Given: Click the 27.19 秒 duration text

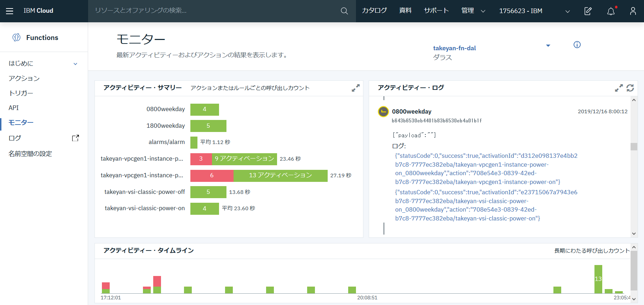Looking at the screenshot, I should coord(341,175).
